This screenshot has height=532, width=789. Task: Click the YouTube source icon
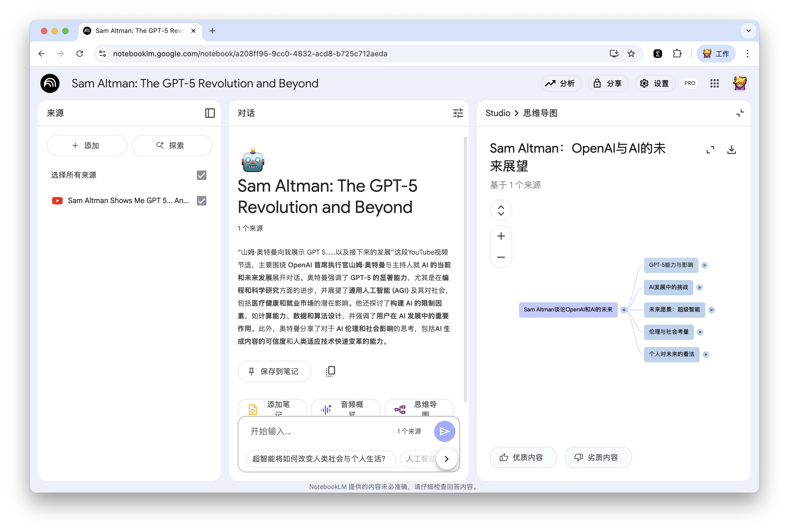(57, 201)
